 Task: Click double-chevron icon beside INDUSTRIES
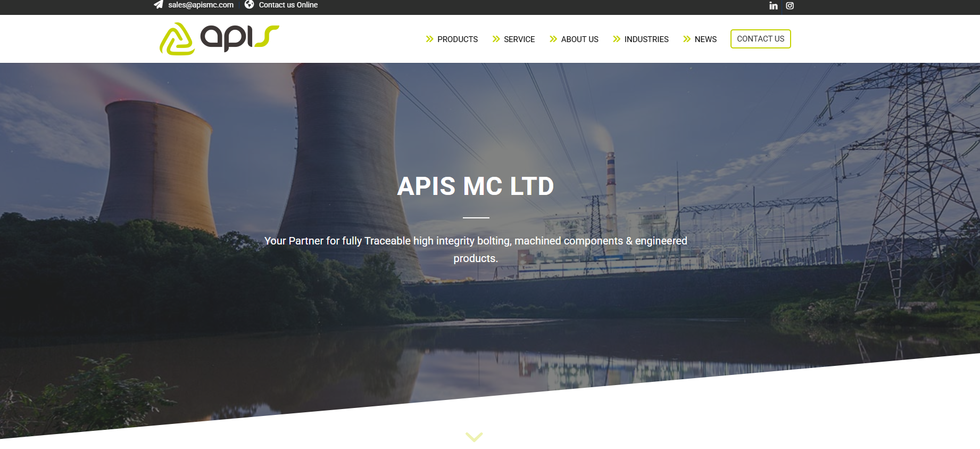(x=617, y=39)
